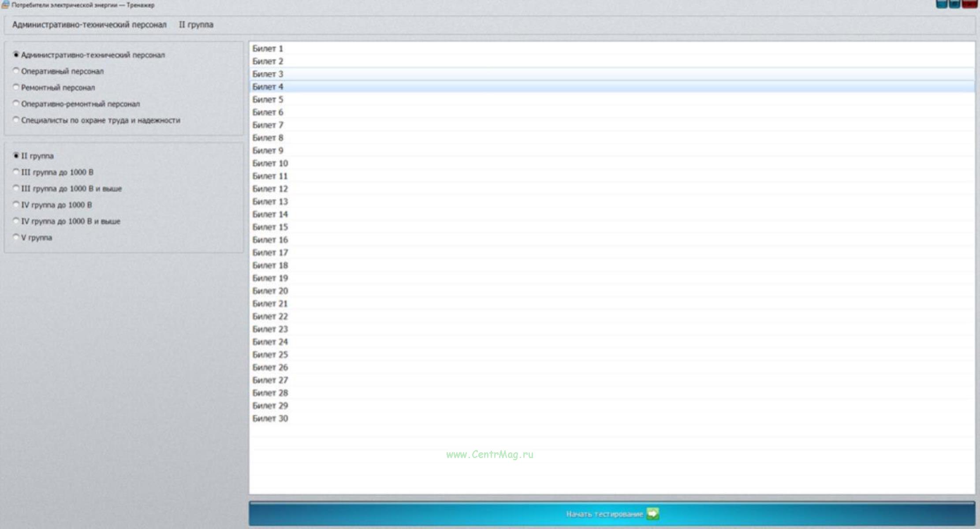Select Ремонтный персонал radio option
Image resolution: width=980 pixels, height=529 pixels.
pos(16,87)
